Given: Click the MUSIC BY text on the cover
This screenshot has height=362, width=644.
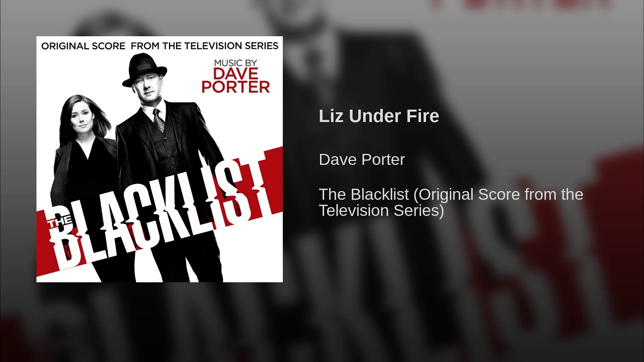Looking at the screenshot, I should (x=235, y=62).
